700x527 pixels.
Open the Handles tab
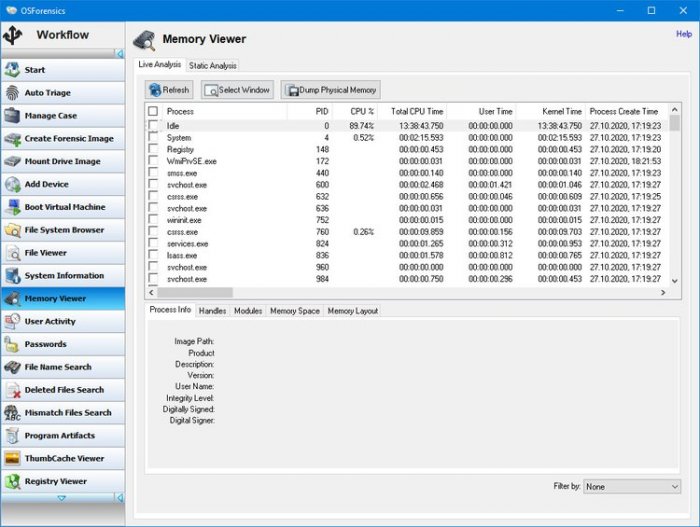click(212, 311)
